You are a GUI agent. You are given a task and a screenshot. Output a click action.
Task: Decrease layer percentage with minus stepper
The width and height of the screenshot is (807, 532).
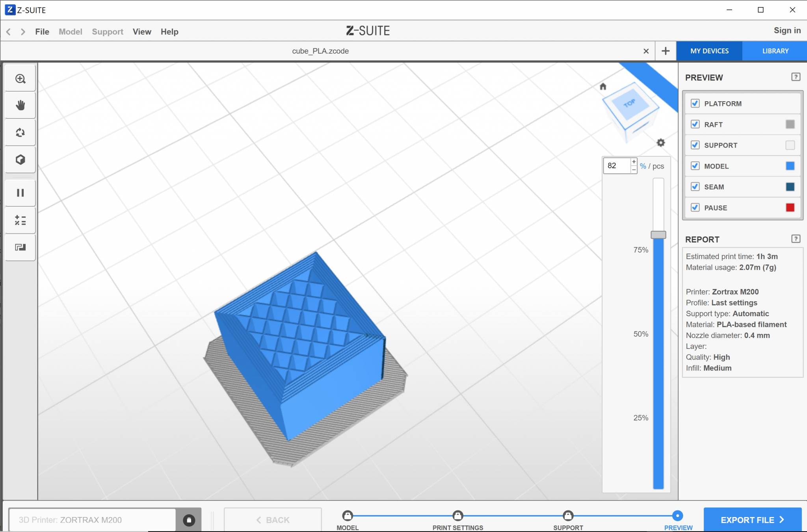(x=634, y=169)
